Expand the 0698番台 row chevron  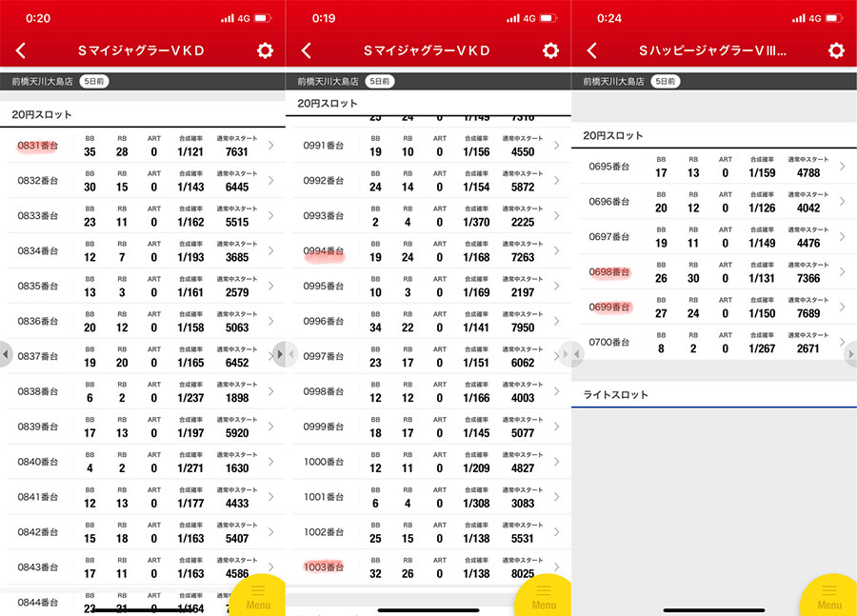842,272
